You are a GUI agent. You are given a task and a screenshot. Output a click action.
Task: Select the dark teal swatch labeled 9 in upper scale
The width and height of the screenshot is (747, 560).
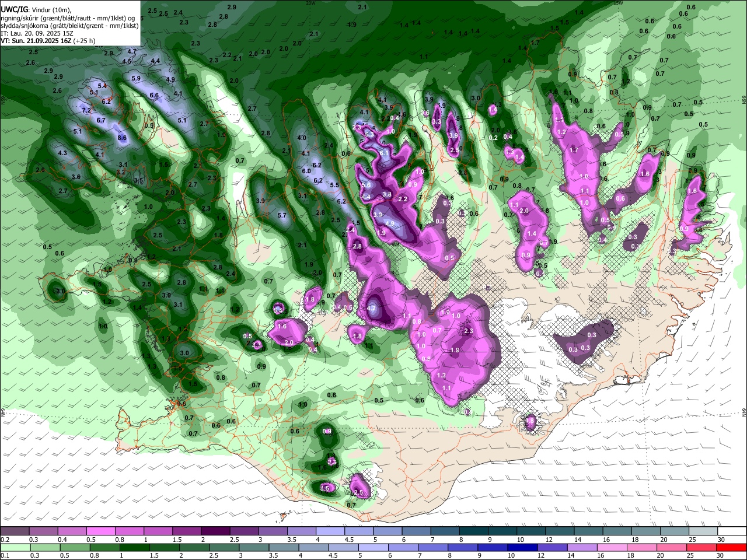pyautogui.click(x=503, y=531)
